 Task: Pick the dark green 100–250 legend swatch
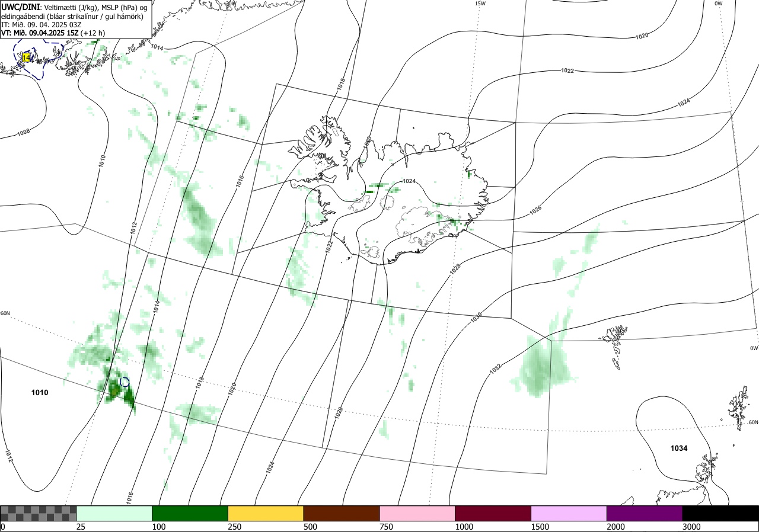pos(190,513)
